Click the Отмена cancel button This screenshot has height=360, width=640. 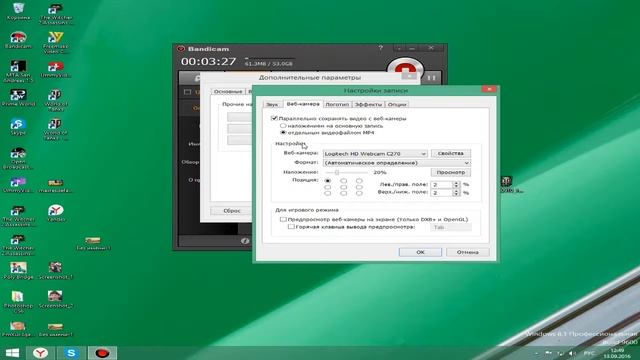468,252
